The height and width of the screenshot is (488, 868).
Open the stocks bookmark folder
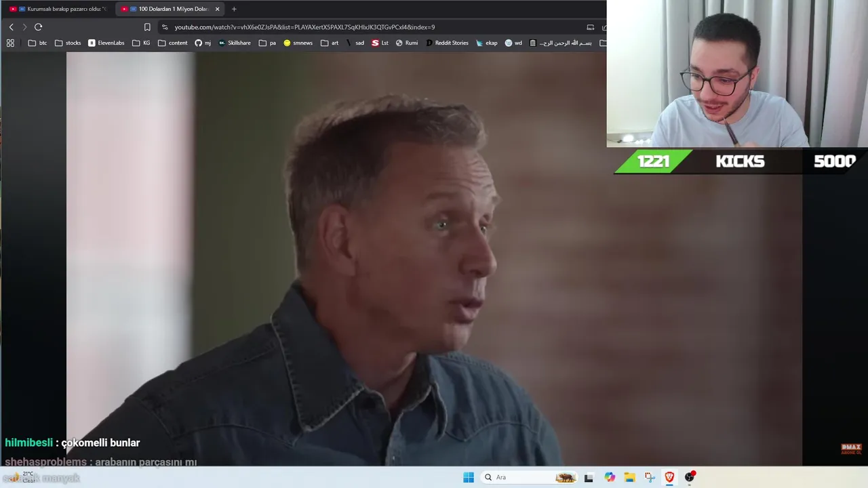(x=68, y=43)
